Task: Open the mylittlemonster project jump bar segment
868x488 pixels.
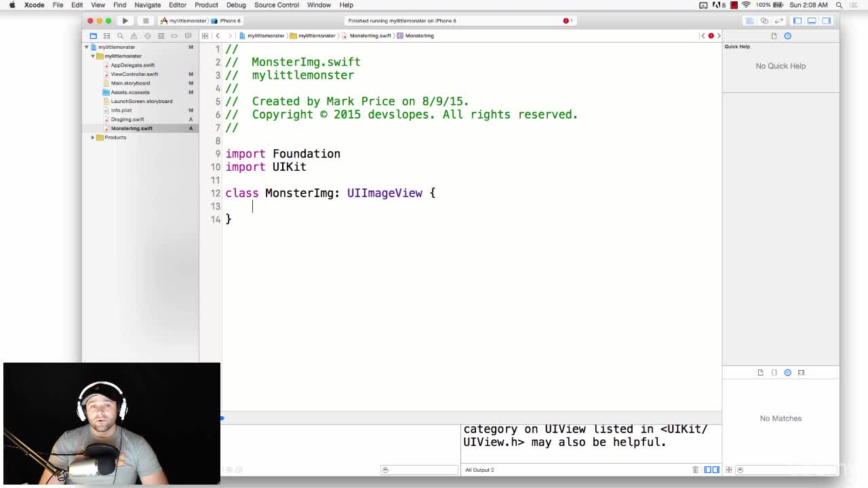Action: [262, 36]
